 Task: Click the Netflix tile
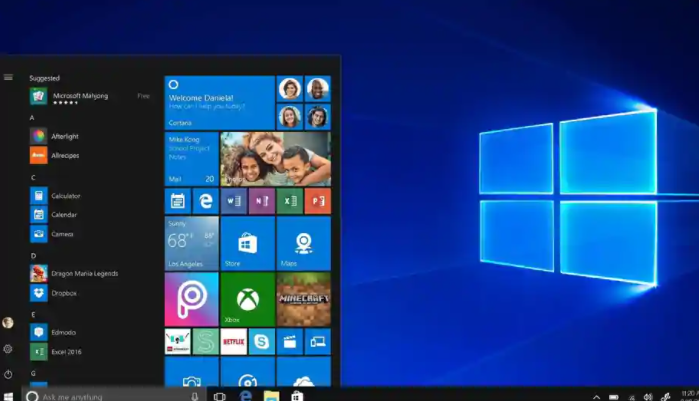tap(234, 341)
